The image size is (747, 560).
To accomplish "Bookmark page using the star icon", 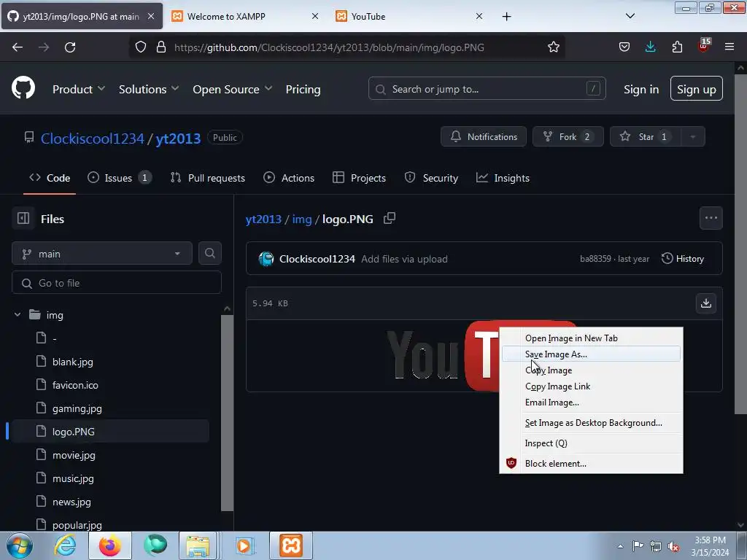I will [553, 47].
